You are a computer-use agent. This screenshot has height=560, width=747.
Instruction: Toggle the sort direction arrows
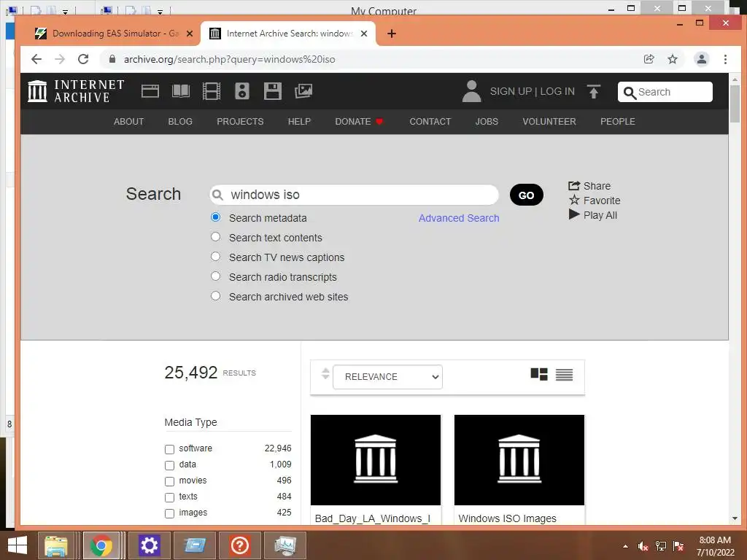coord(325,374)
